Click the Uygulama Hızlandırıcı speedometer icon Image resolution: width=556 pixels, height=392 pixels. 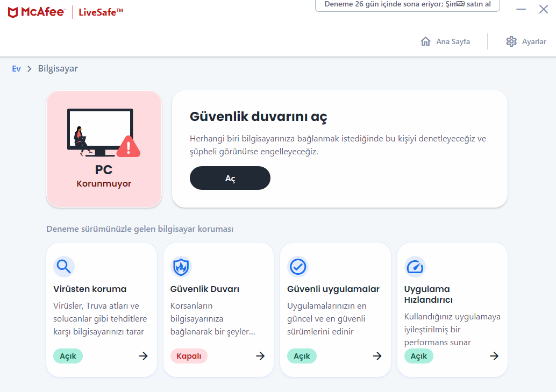[x=415, y=267]
